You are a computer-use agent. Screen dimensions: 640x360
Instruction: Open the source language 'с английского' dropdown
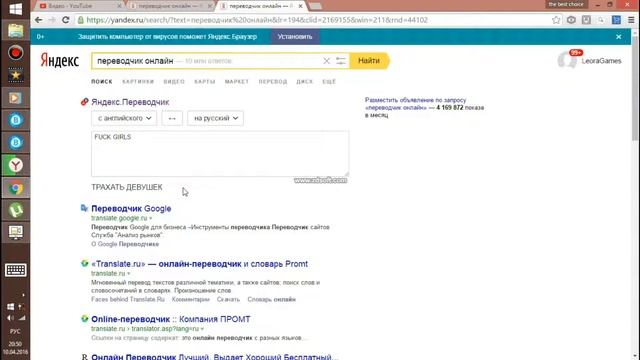pos(124,118)
